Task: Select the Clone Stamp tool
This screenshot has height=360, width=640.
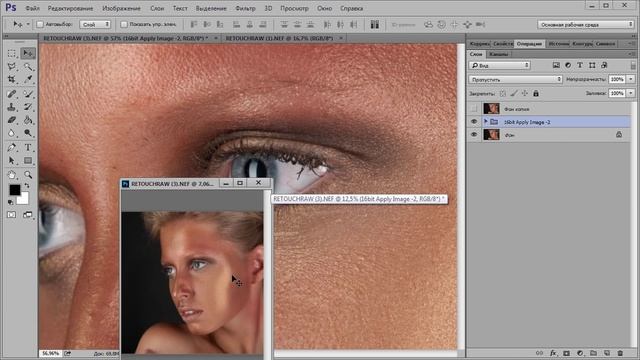Action: 11,107
